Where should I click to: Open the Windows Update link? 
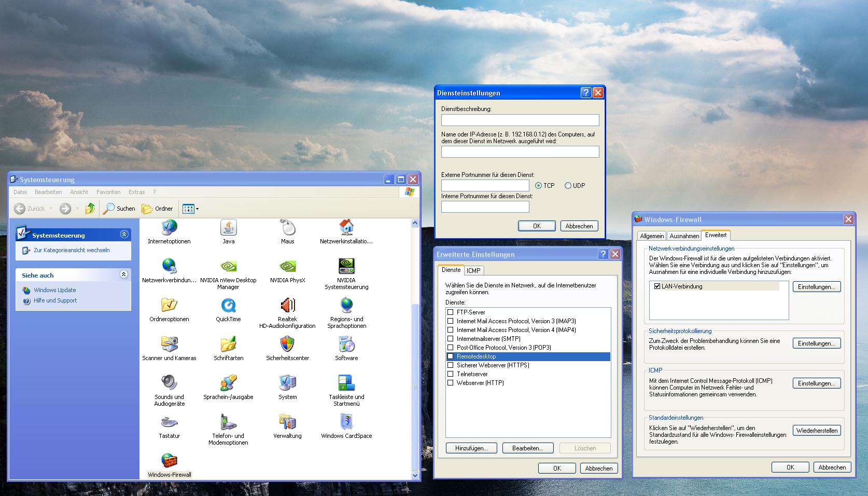[x=55, y=290]
